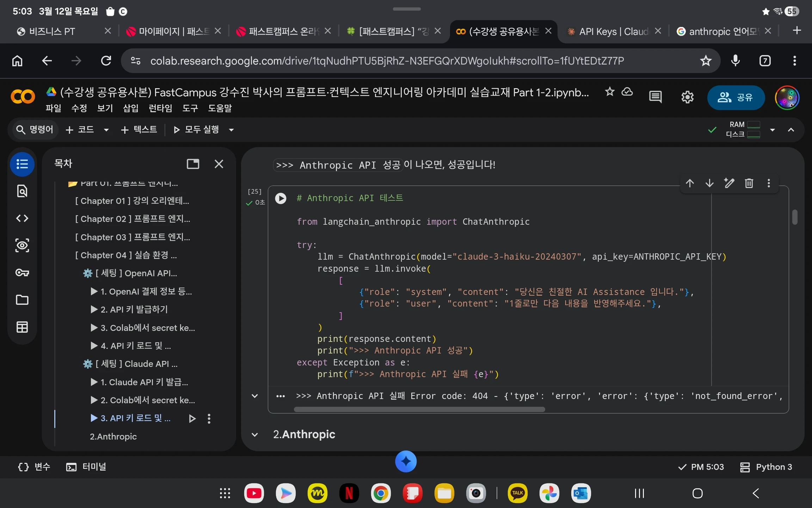Expand the RAM and disk resources dropdown
This screenshot has width=812, height=508.
(x=773, y=130)
